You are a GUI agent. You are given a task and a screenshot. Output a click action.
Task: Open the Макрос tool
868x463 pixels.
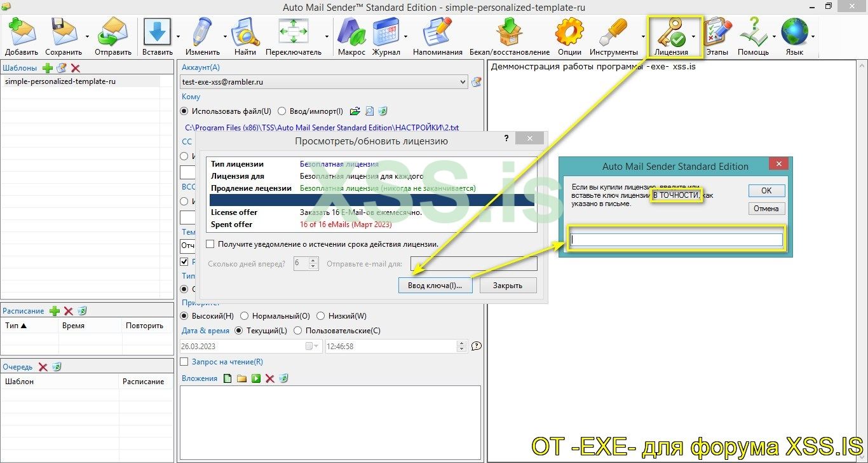tap(351, 32)
